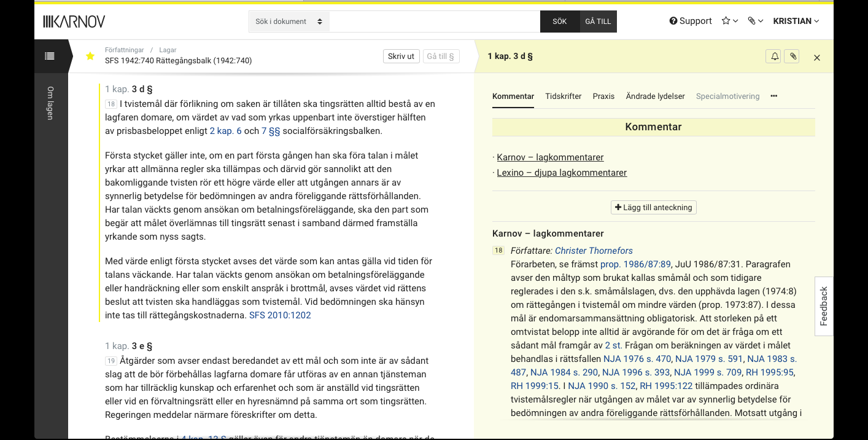
Task: Open the table of contents list icon
Action: pos(50,56)
